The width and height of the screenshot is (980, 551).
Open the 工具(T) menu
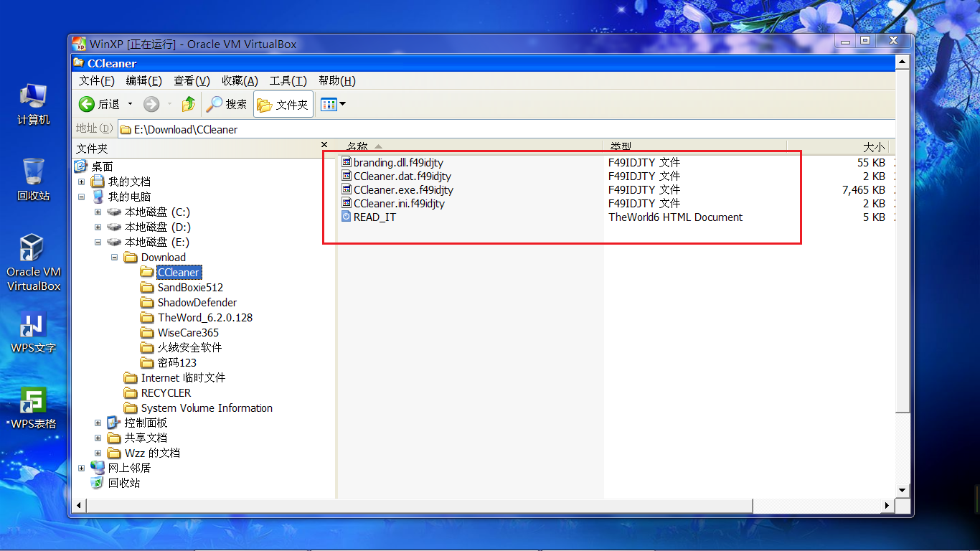288,81
